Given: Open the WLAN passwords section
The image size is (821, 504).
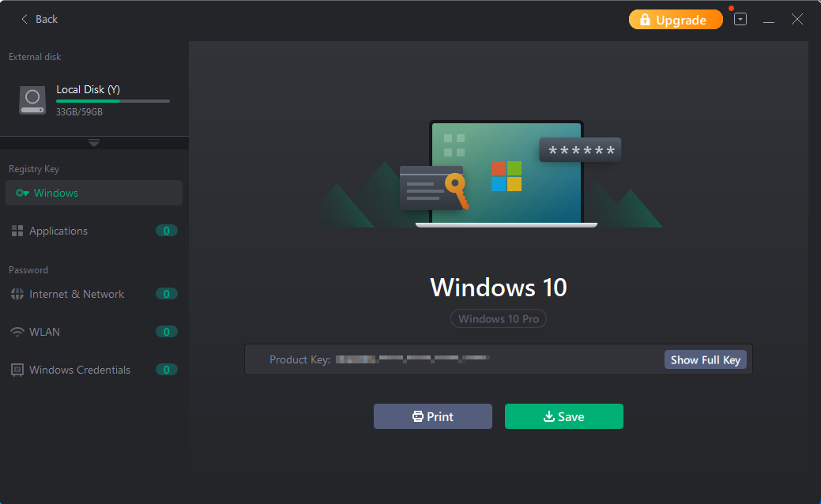Looking at the screenshot, I should [94, 332].
